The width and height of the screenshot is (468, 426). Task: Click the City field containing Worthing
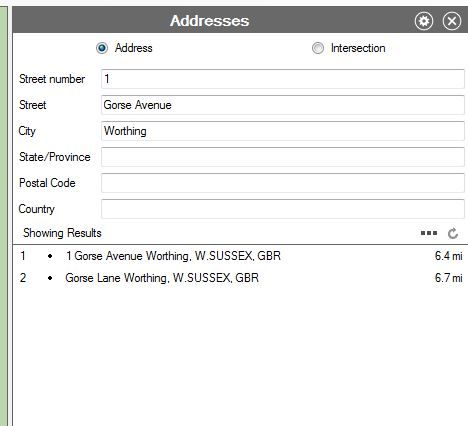[x=283, y=131]
